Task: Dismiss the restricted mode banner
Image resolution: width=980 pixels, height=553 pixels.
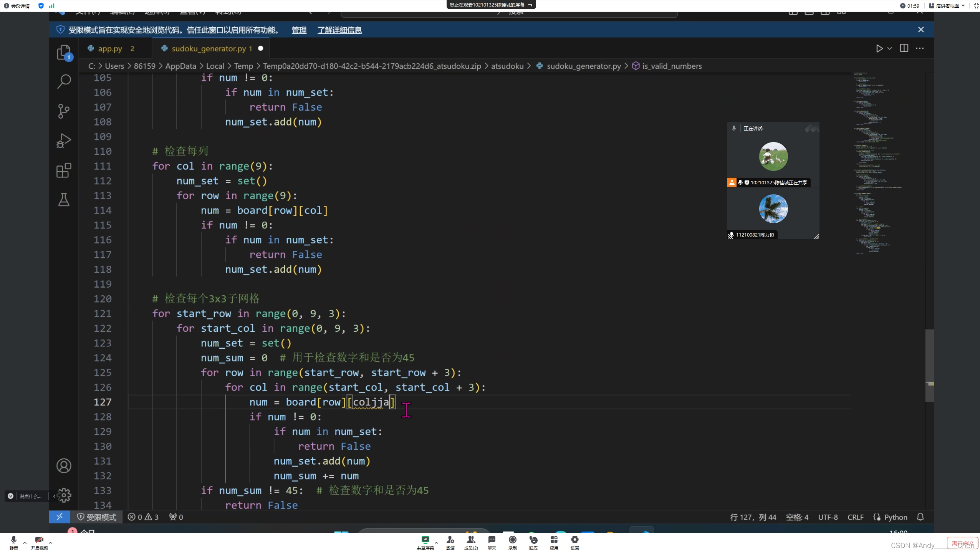Action: pyautogui.click(x=921, y=30)
